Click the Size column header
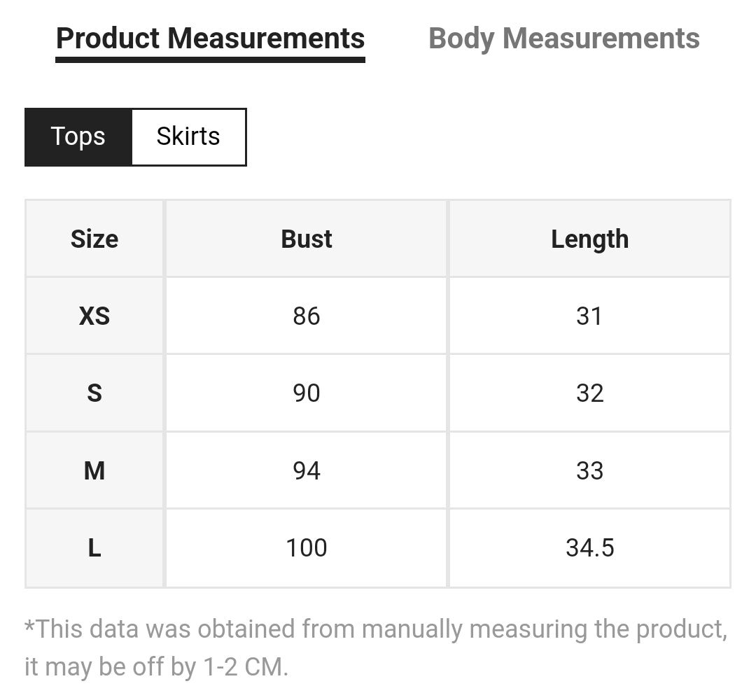 (x=94, y=239)
